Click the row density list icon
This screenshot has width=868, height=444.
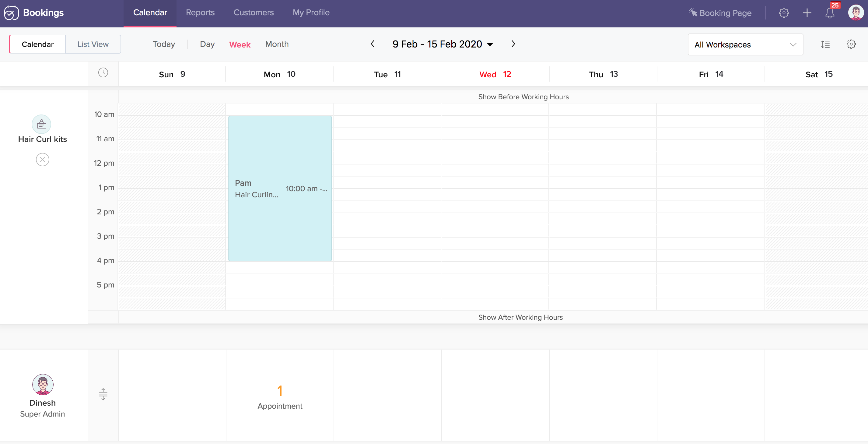[x=825, y=44]
